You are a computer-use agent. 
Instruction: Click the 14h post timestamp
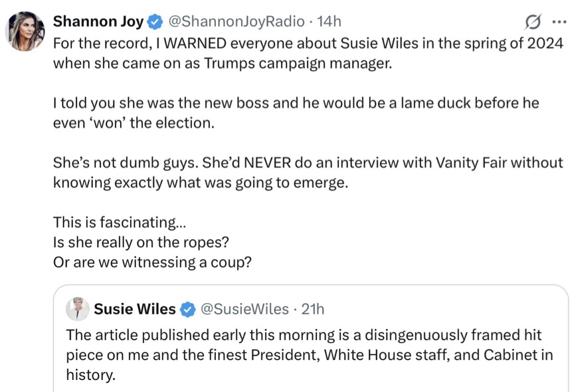click(x=330, y=22)
